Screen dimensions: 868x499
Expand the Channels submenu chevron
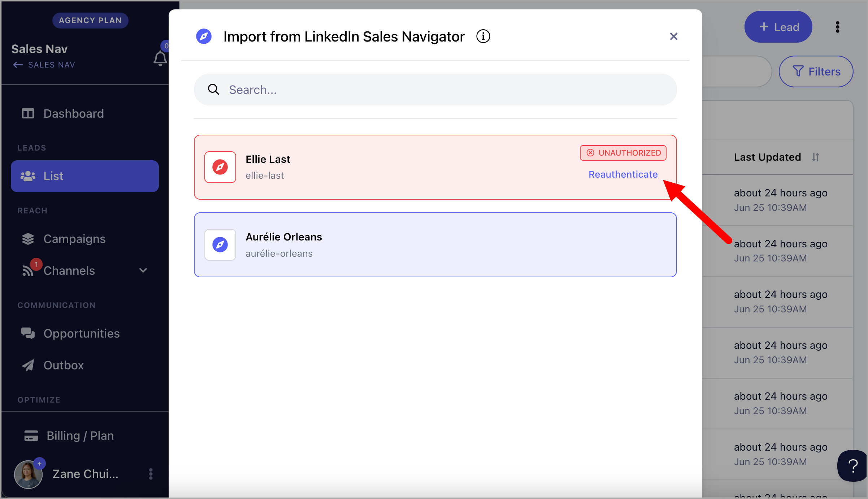(143, 270)
